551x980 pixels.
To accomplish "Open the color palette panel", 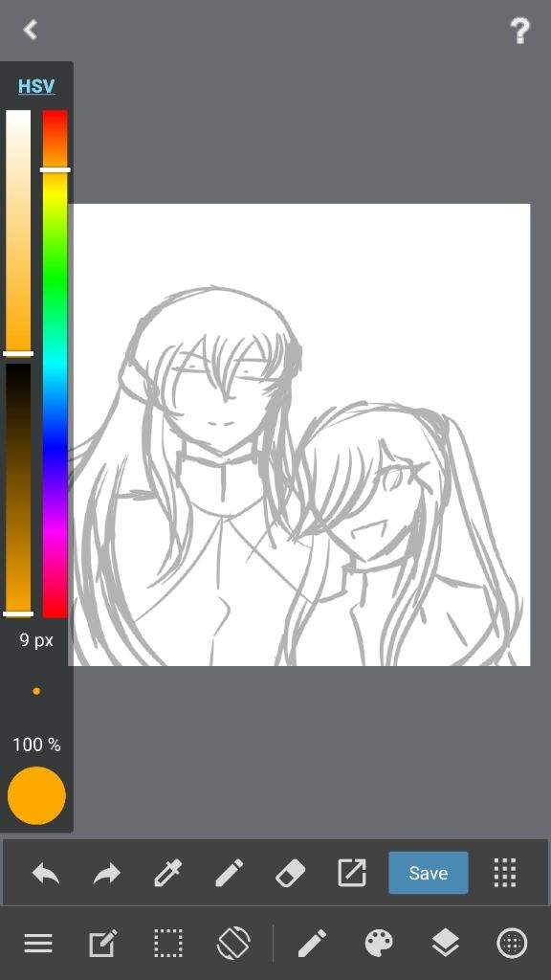I will coord(379,943).
